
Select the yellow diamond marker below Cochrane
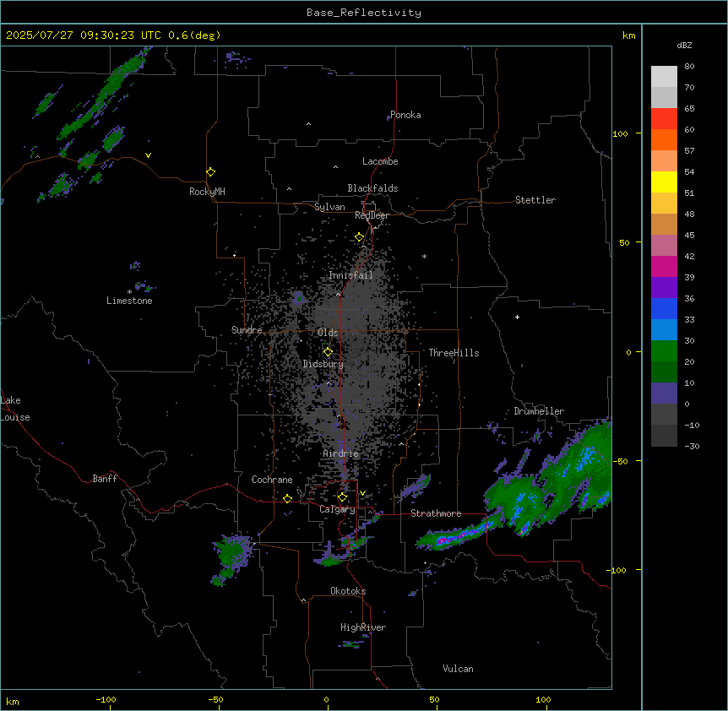click(x=287, y=499)
